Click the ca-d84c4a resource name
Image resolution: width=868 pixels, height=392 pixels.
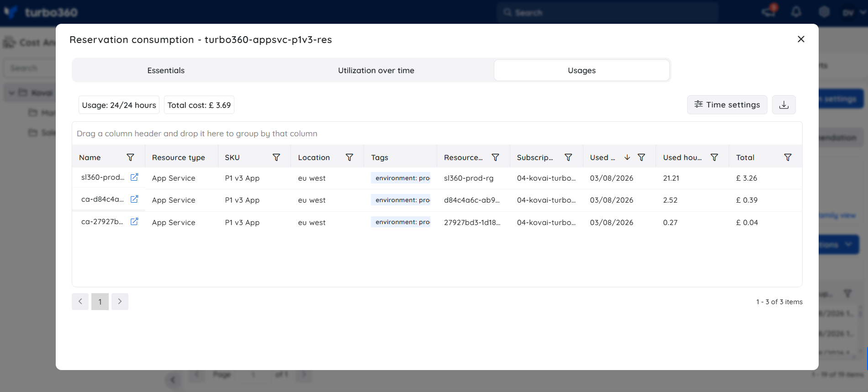click(102, 199)
